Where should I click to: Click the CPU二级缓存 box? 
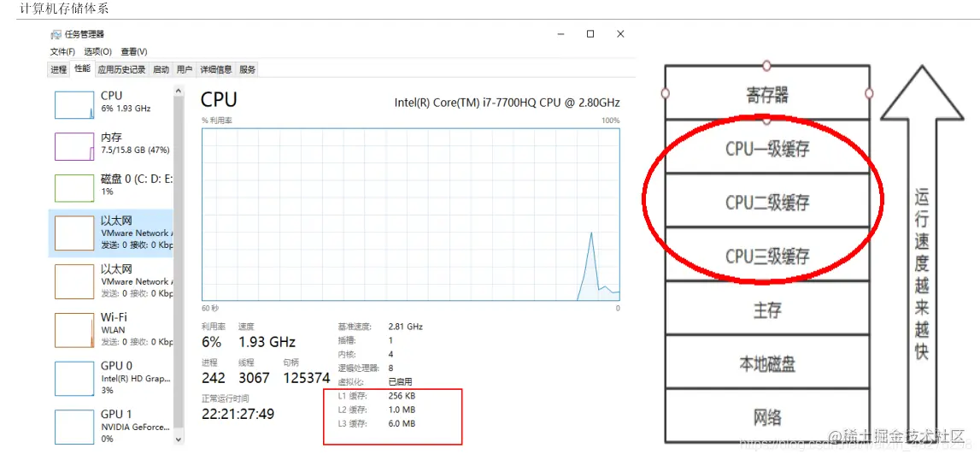pos(767,201)
